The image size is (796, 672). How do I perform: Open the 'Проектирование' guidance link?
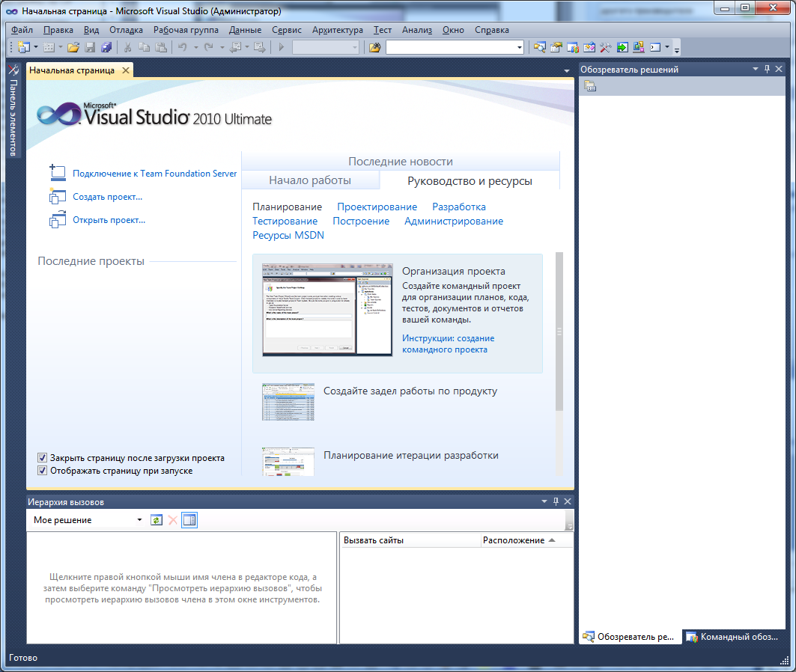click(377, 207)
